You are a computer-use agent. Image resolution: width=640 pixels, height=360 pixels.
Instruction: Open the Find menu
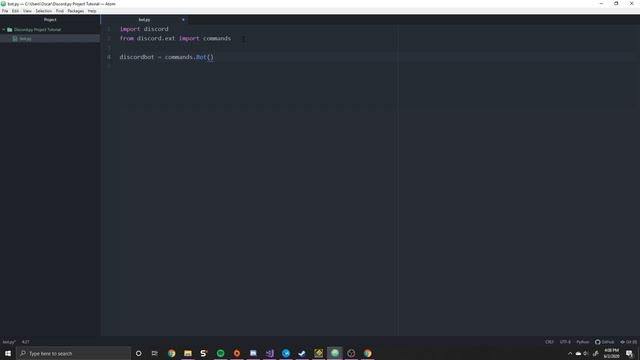60,11
